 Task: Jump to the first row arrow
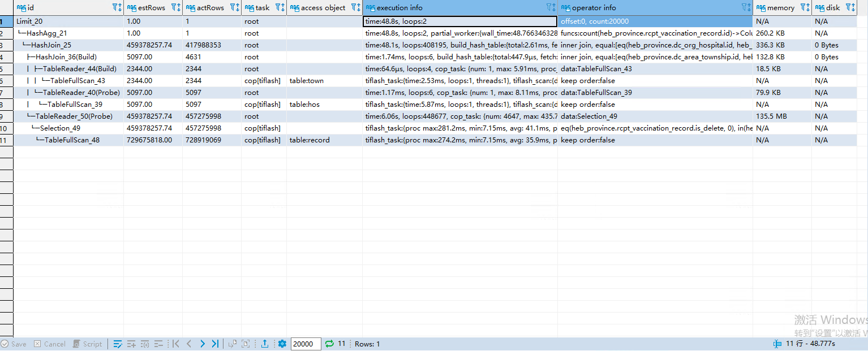(176, 344)
